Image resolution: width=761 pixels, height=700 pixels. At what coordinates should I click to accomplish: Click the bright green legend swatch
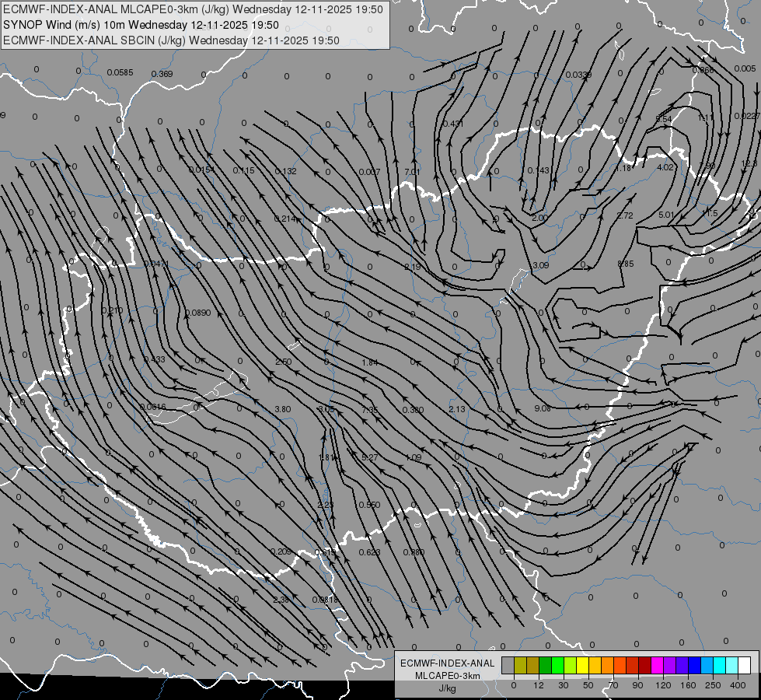click(x=557, y=665)
